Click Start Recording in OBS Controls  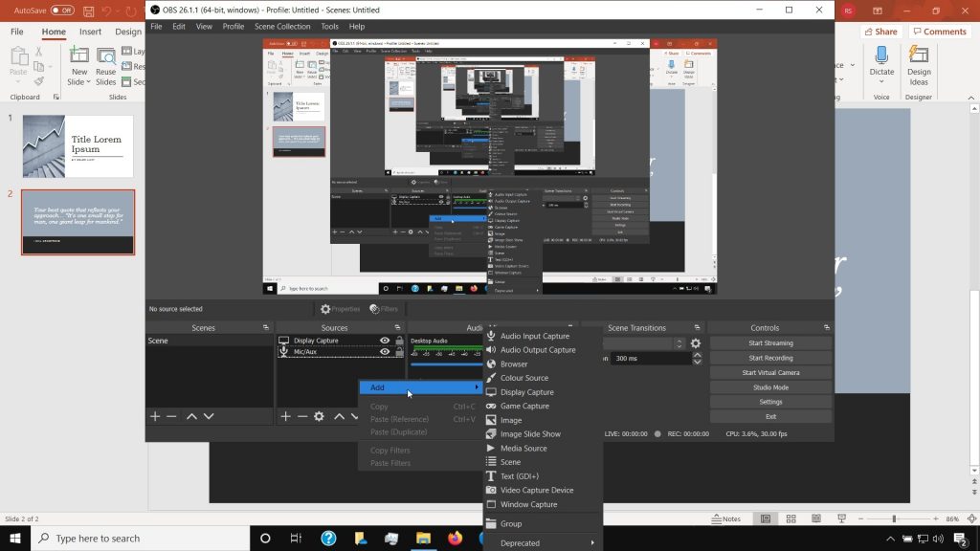pos(770,358)
